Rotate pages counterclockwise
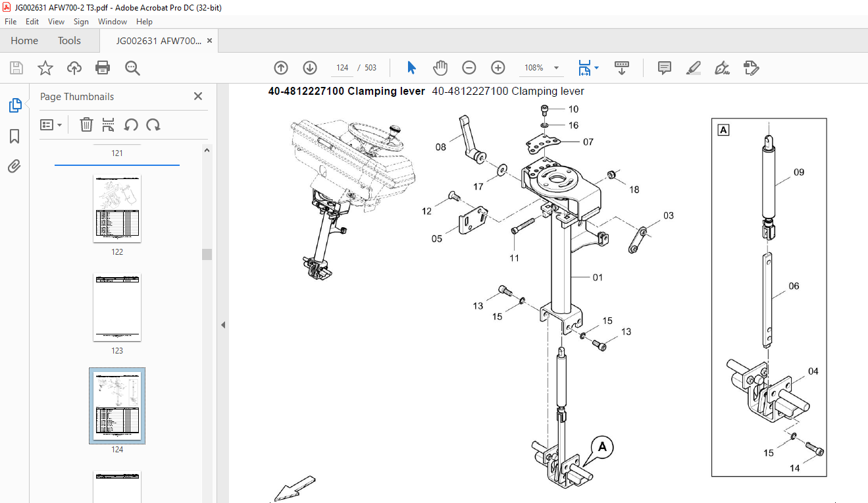 click(x=131, y=124)
